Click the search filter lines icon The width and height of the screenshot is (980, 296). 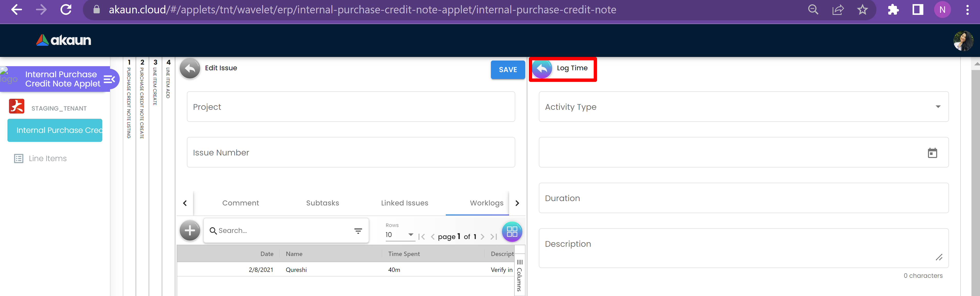tap(358, 231)
